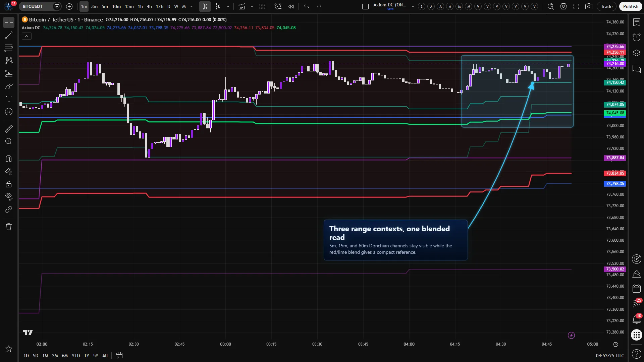The image size is (644, 362).
Task: Click the 74,150.42 green price label
Action: (615, 82)
